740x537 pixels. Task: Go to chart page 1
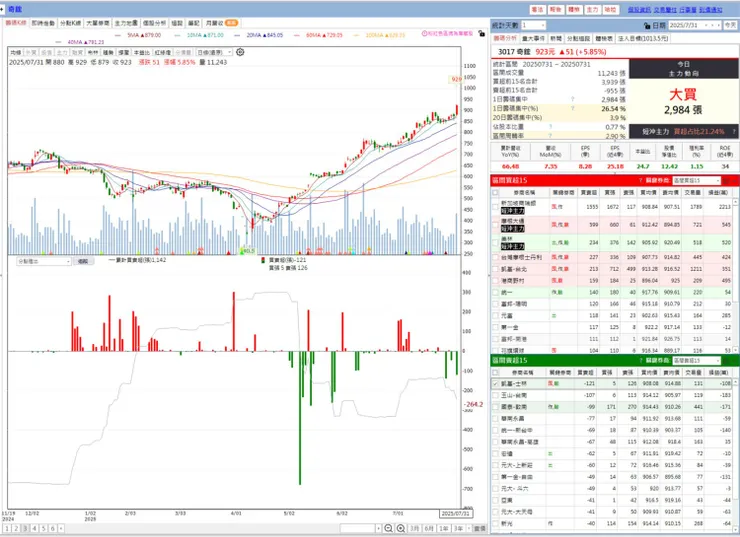click(7, 529)
